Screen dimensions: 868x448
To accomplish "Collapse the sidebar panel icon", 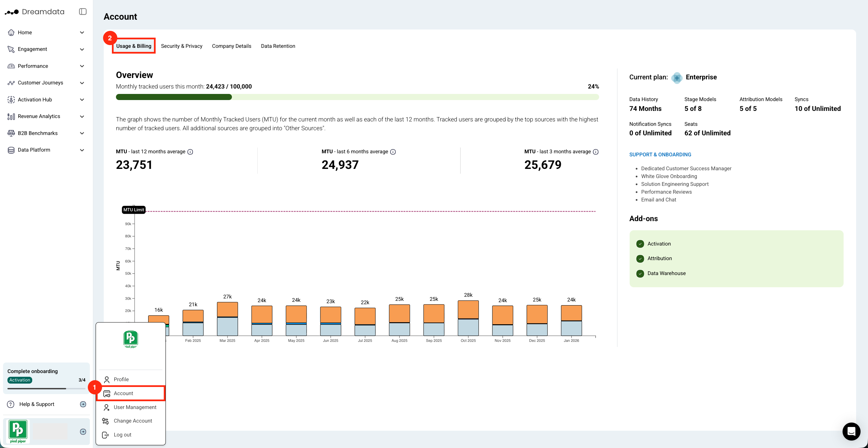I will [x=83, y=12].
